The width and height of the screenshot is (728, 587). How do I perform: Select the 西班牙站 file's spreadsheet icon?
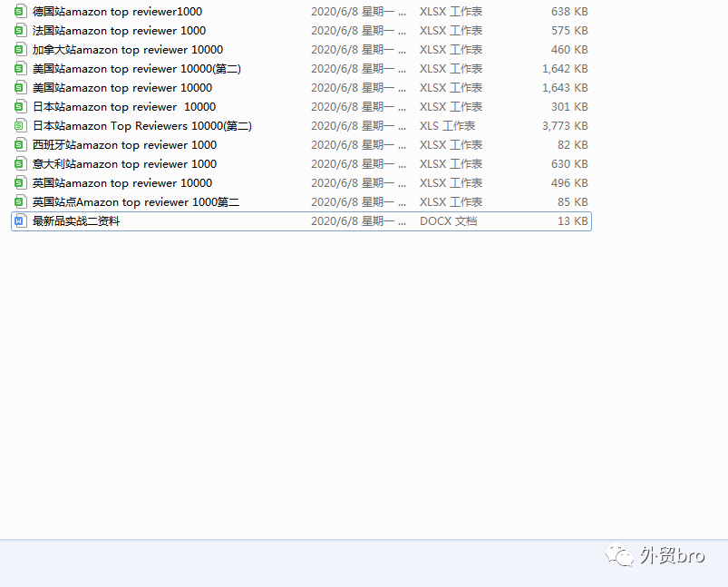point(20,145)
